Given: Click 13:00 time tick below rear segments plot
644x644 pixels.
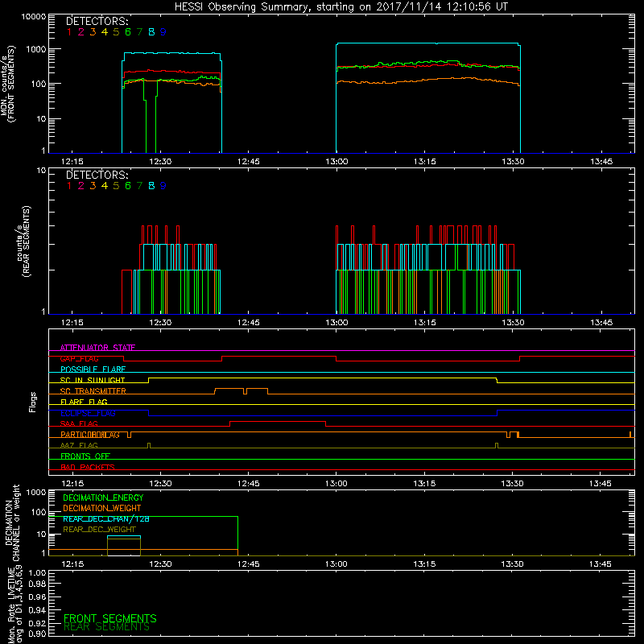Looking at the screenshot, I should [336, 323].
